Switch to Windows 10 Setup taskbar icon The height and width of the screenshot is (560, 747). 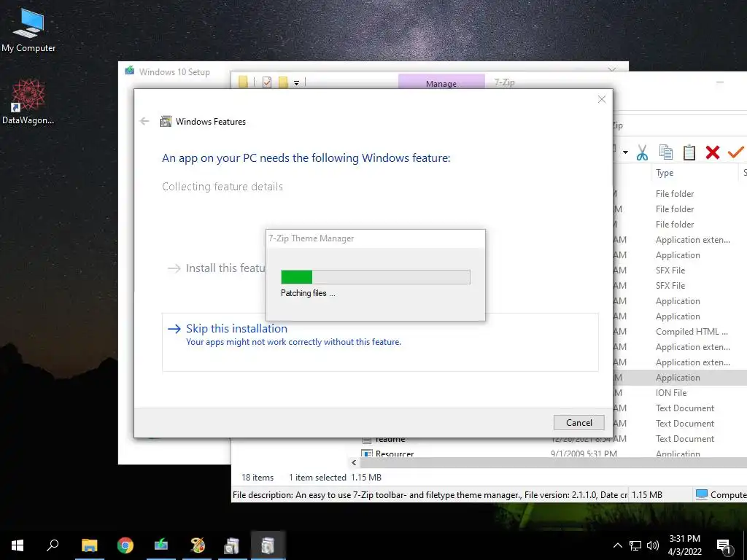(161, 545)
